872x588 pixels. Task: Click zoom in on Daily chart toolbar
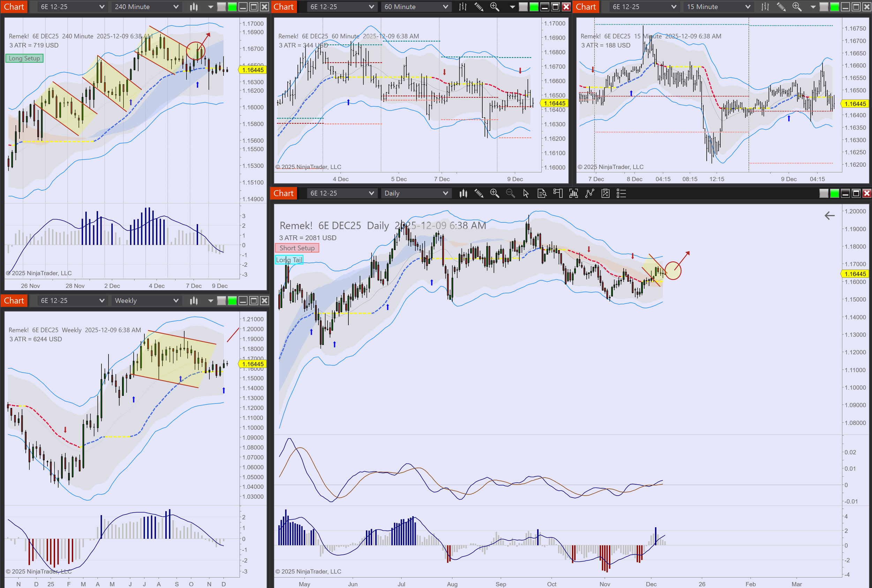tap(495, 193)
